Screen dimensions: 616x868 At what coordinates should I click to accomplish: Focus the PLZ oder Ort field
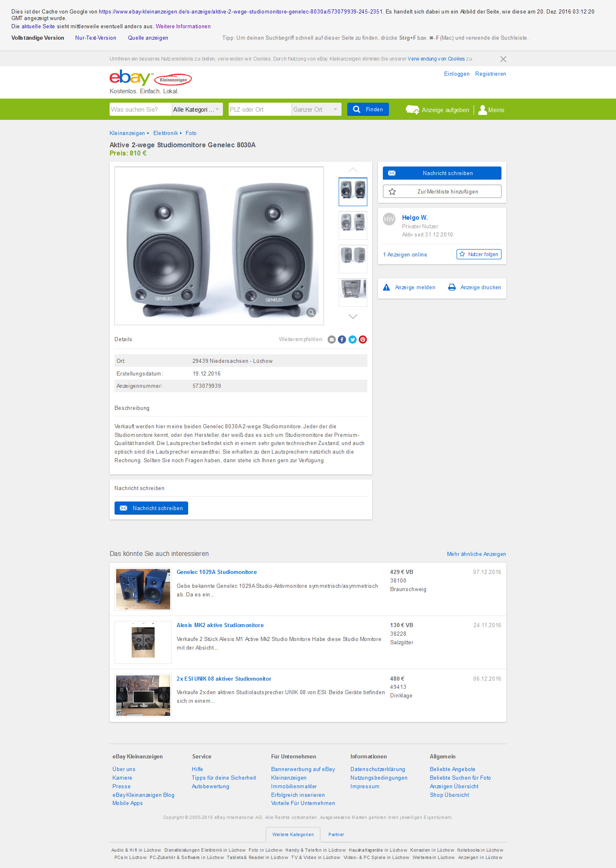point(260,109)
